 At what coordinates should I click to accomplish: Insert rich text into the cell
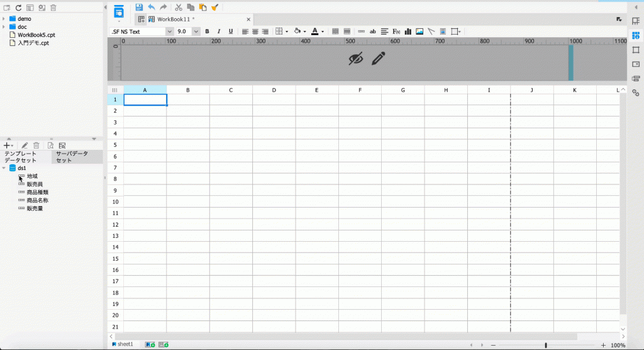pos(384,31)
